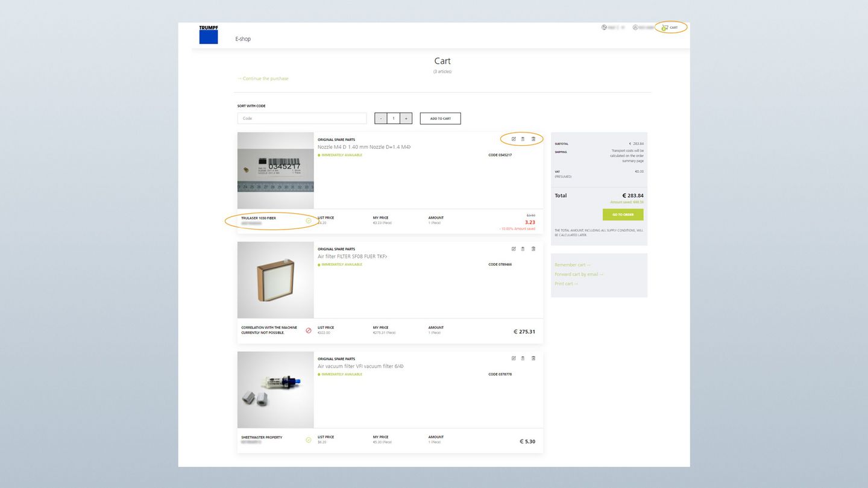Viewport: 868px width, 488px height.
Task: Click the red not-possible correlation icon
Action: point(309,330)
